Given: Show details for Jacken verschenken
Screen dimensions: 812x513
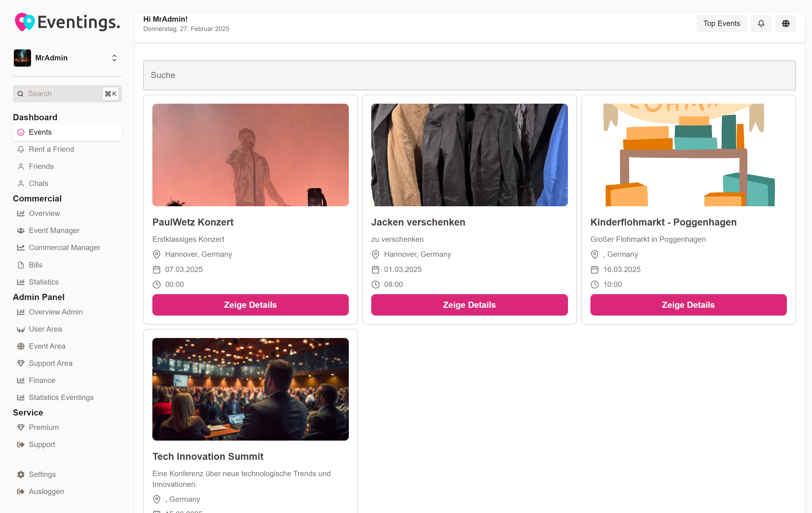Looking at the screenshot, I should click(469, 305).
